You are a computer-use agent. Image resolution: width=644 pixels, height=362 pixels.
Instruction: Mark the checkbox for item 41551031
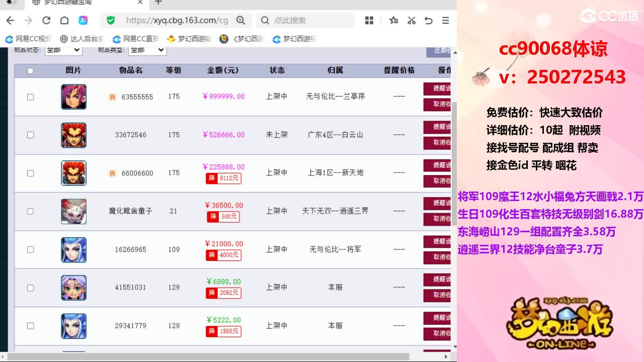tap(30, 288)
